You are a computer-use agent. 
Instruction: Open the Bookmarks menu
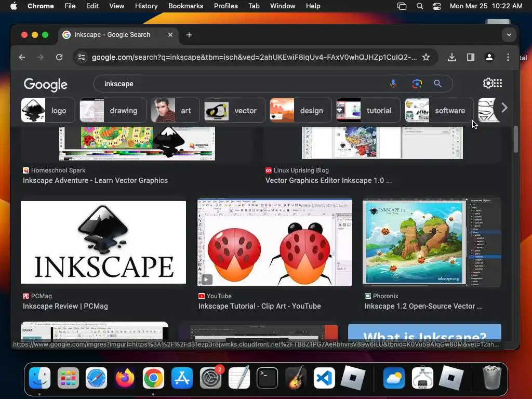click(186, 6)
